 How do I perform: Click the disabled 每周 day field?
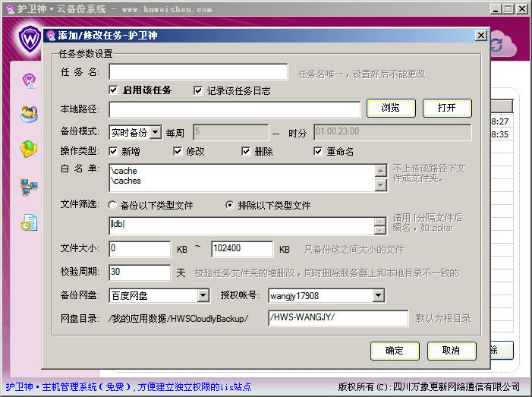click(231, 132)
